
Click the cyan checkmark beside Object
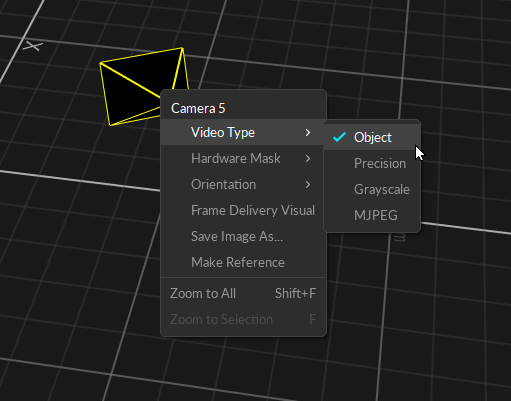coord(339,137)
